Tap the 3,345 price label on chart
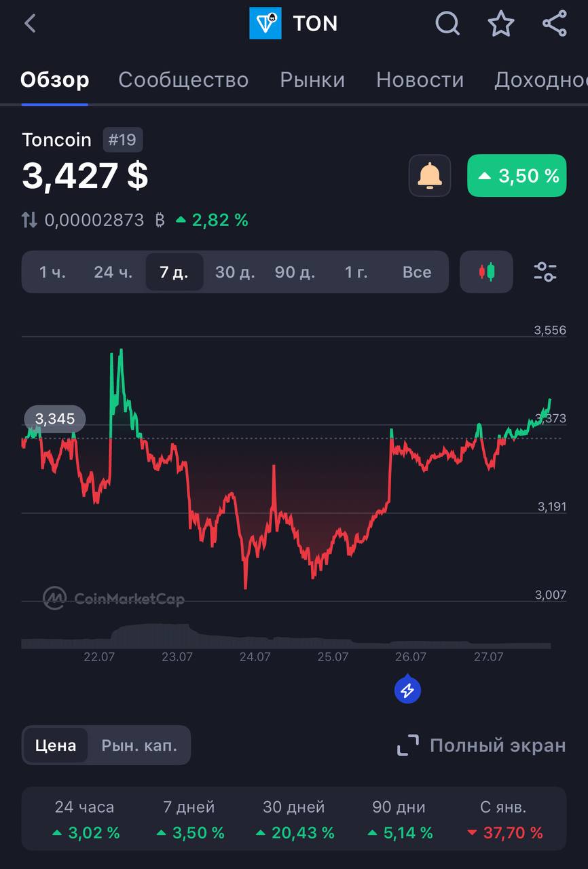 point(55,419)
